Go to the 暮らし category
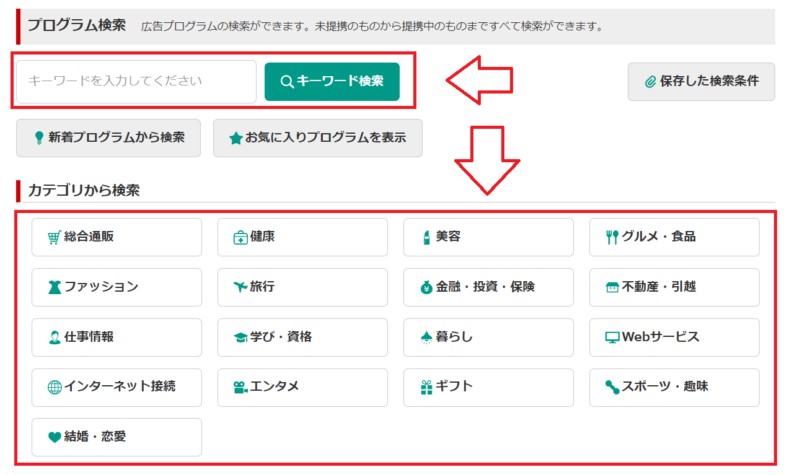The width and height of the screenshot is (800, 475). coord(488,337)
